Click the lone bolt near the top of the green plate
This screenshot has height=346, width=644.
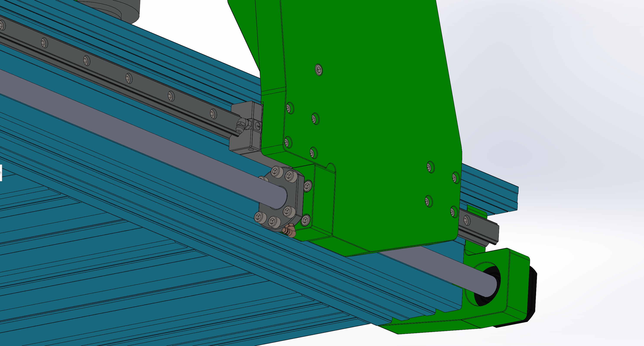click(319, 70)
